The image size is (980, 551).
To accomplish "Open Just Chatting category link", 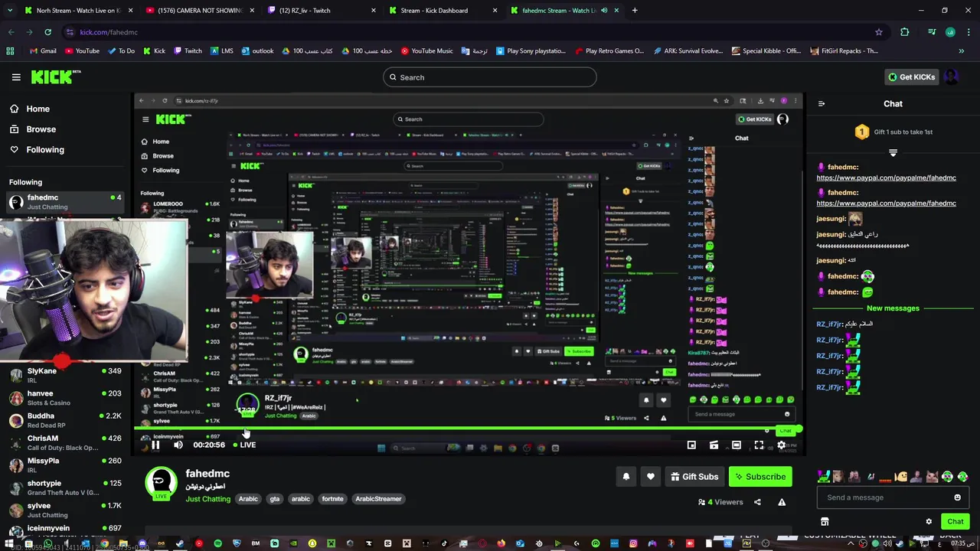I will [x=207, y=499].
